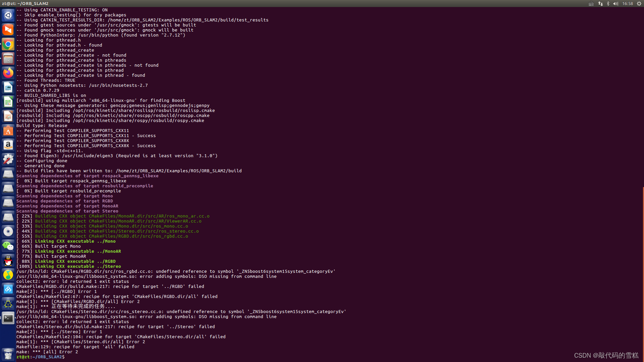Viewport: 644px width, 362px height.
Task: Click '-- catkin 0.7.29' line
Action: [38, 90]
